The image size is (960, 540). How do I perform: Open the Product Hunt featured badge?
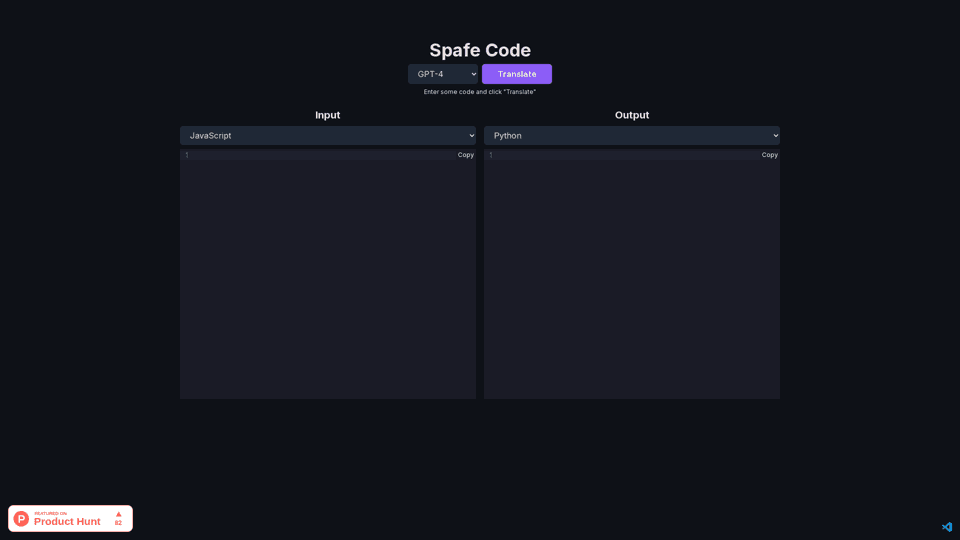point(70,519)
